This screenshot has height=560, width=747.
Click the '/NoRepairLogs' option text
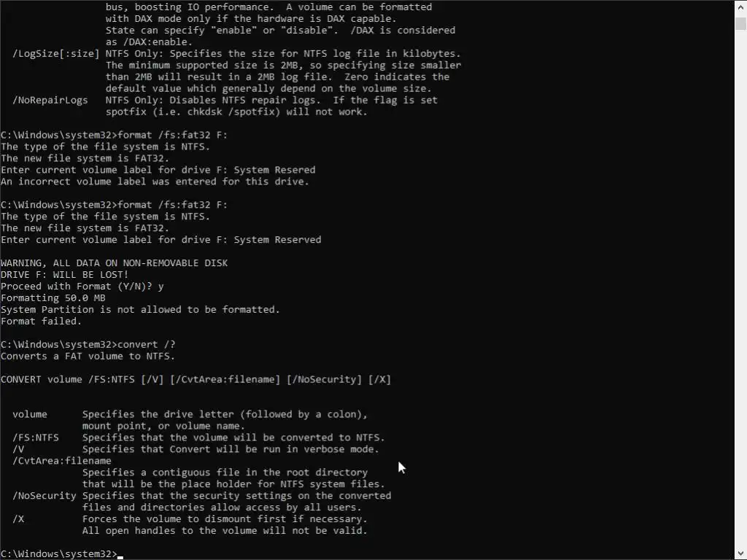pyautogui.click(x=50, y=100)
